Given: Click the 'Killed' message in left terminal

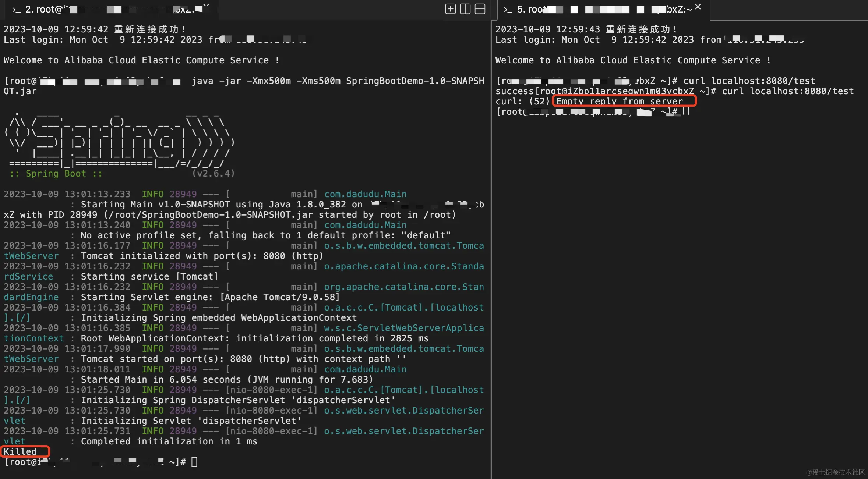Looking at the screenshot, I should click(x=20, y=451).
